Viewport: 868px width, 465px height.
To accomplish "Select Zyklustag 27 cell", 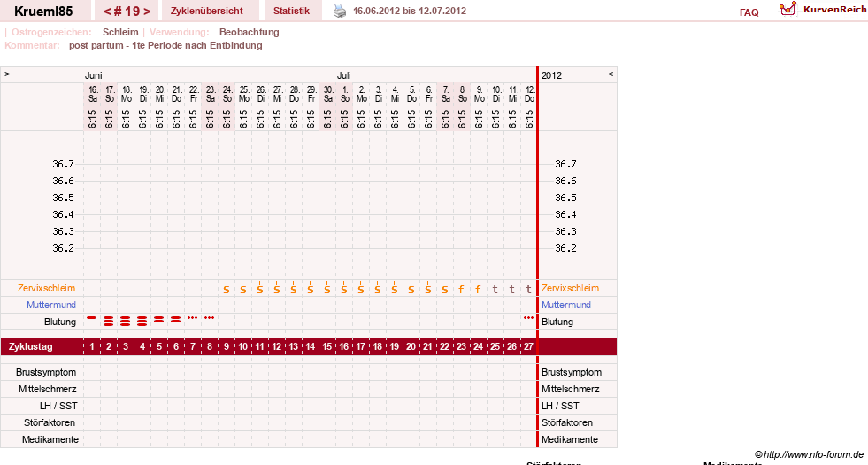I will [x=528, y=347].
